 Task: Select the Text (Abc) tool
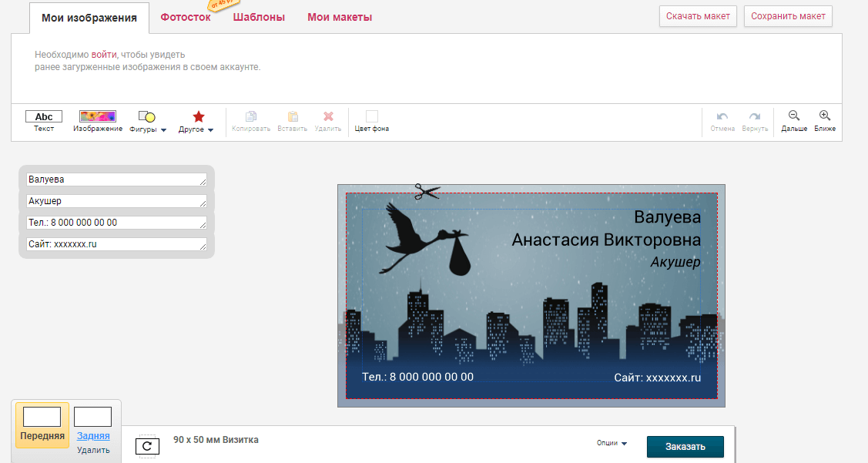(x=44, y=117)
